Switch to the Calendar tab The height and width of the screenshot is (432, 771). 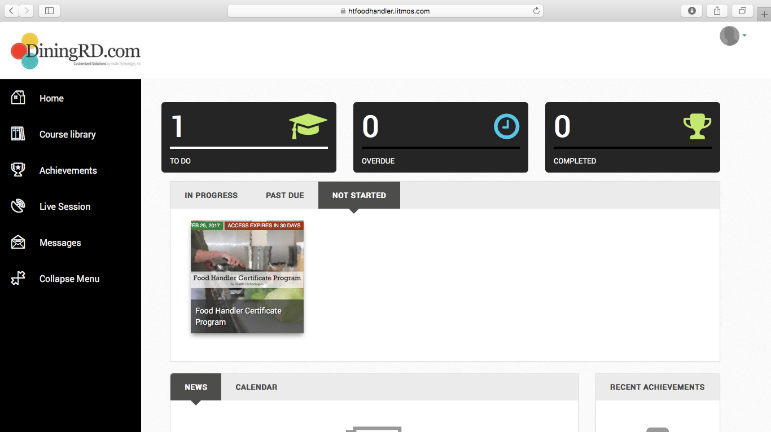256,387
